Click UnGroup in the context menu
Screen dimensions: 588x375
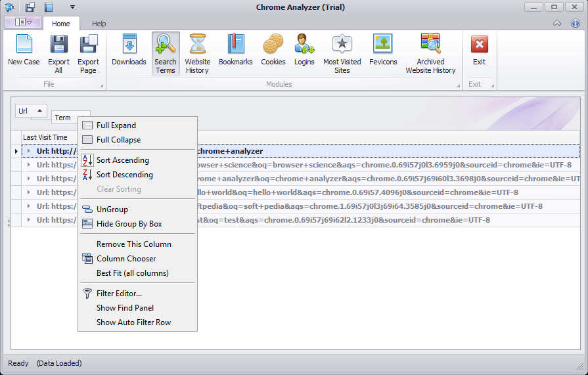point(137,210)
